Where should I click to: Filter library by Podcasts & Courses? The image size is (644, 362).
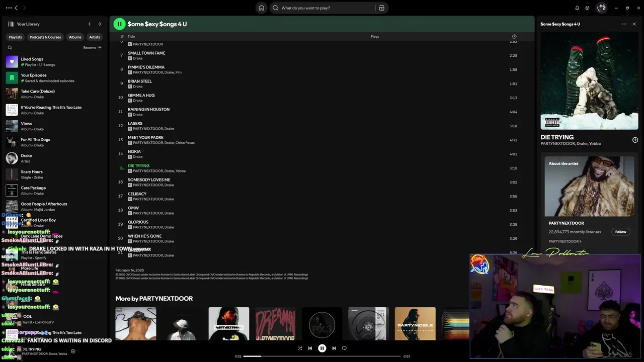(45, 37)
